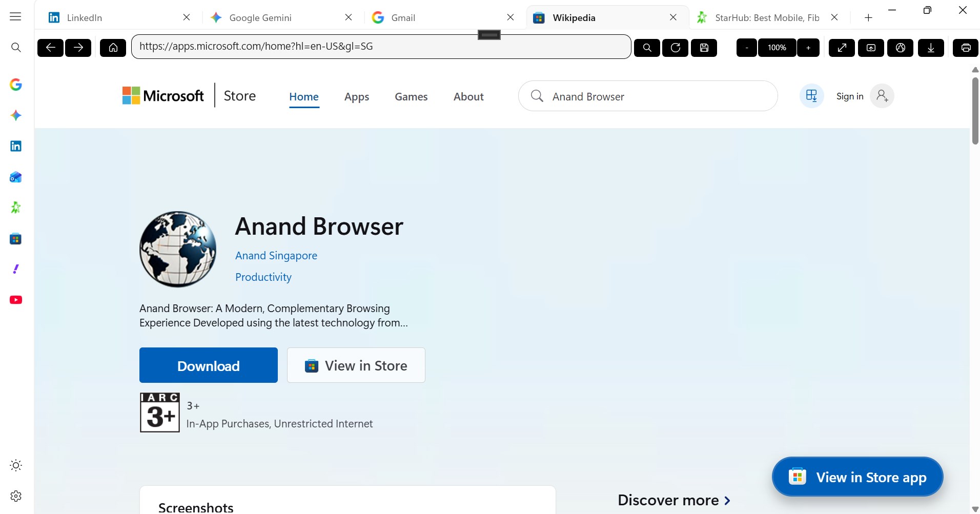Open Gemini shortcut in the sidebar
Screen dimensions: 980x514
[x=16, y=115]
